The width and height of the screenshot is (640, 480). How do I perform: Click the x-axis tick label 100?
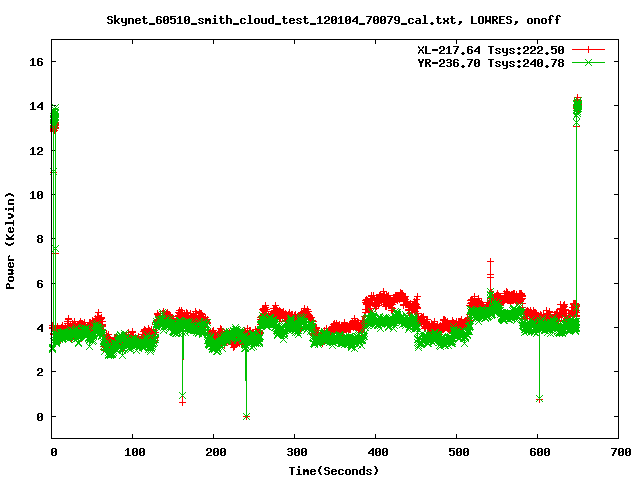click(134, 452)
